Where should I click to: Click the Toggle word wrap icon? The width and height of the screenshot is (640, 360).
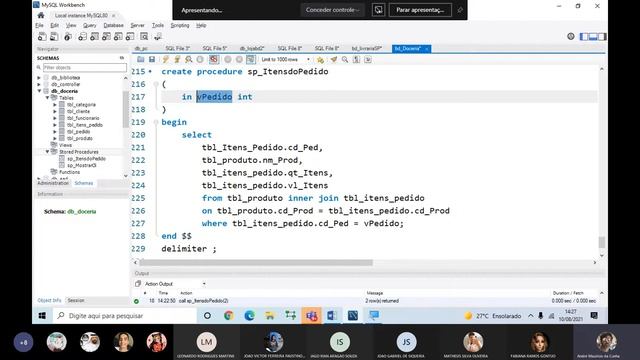coord(368,60)
